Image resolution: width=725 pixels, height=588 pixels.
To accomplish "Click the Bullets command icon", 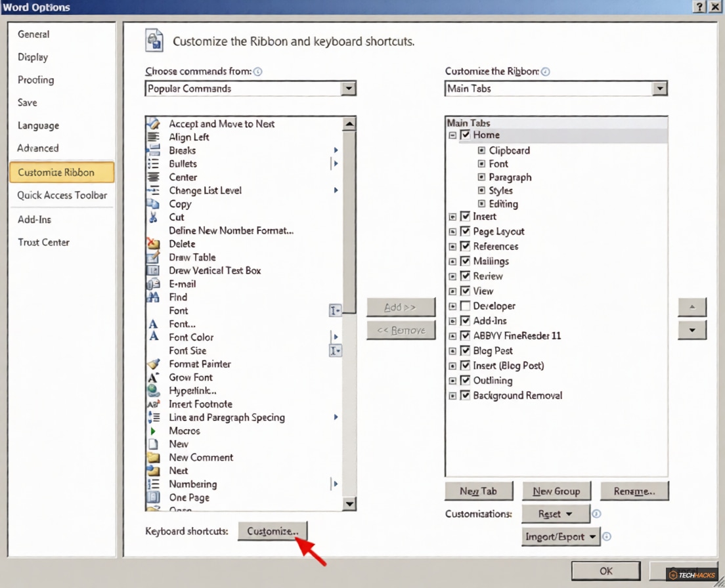I will coord(154,163).
